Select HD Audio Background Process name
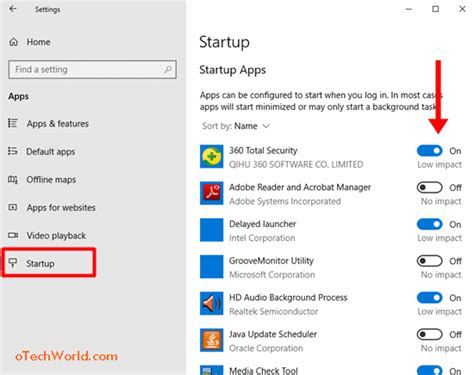474x375 pixels. 288,297
